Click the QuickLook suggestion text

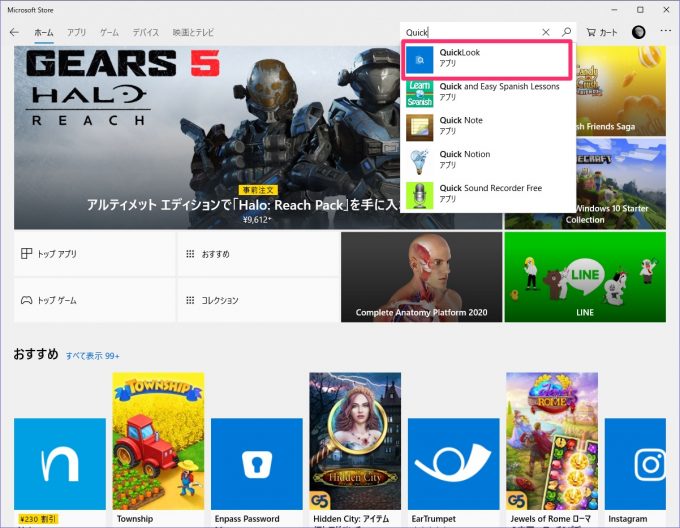460,52
